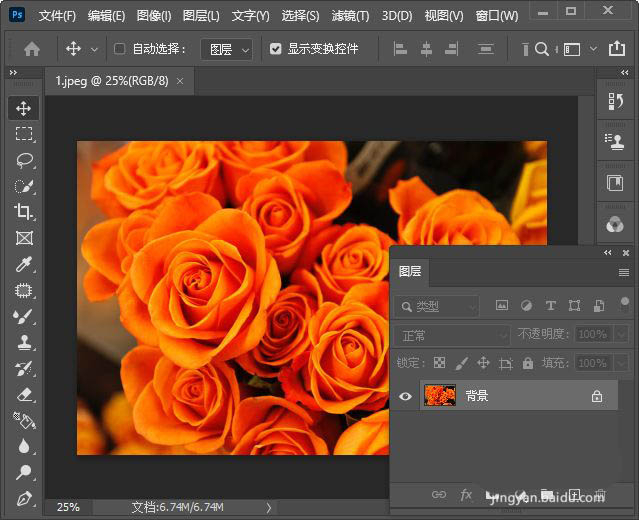The height and width of the screenshot is (520, 639).
Task: Click align horizontal centers icon
Action: tap(426, 49)
